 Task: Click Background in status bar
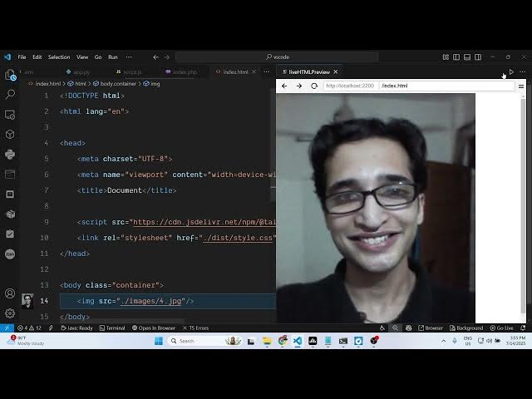click(x=466, y=328)
